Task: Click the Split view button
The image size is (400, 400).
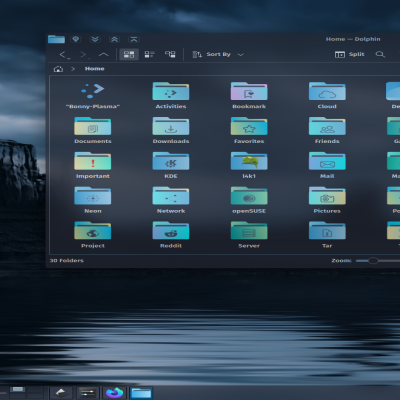Action: pyautogui.click(x=350, y=54)
